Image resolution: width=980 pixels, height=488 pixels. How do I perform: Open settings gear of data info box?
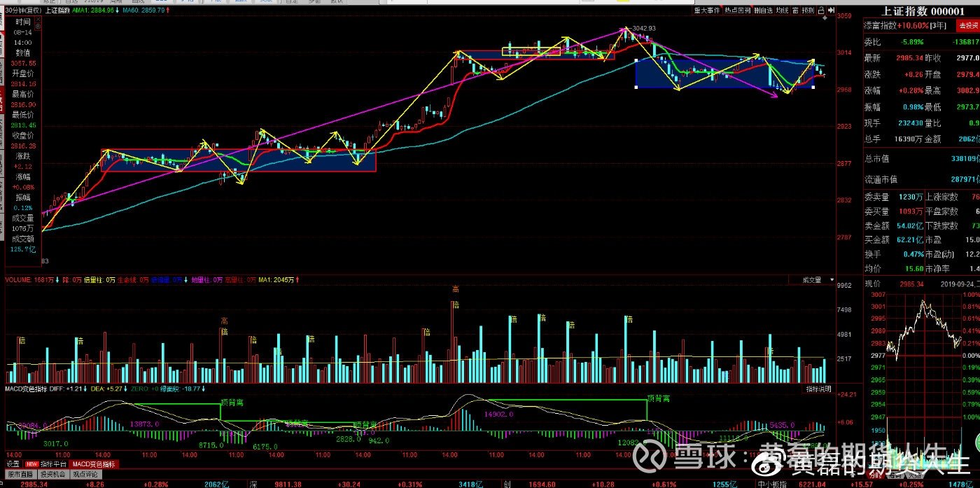pos(38,27)
